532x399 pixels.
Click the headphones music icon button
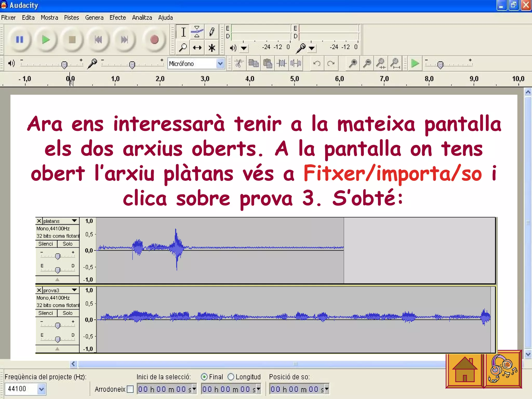(503, 369)
